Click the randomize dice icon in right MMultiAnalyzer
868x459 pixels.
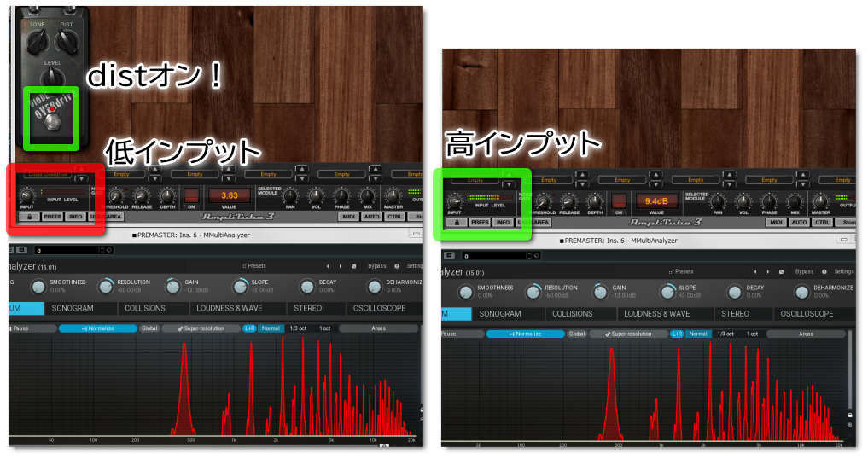click(781, 272)
